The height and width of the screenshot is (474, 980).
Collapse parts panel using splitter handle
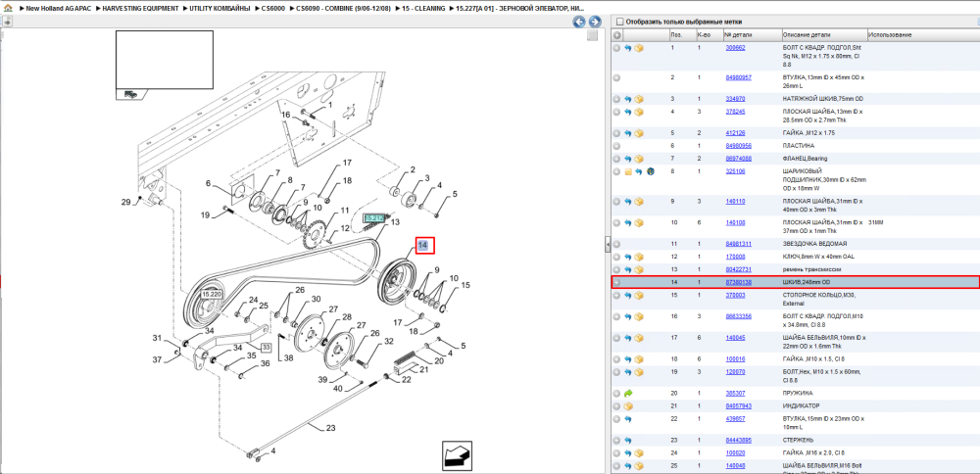608,245
